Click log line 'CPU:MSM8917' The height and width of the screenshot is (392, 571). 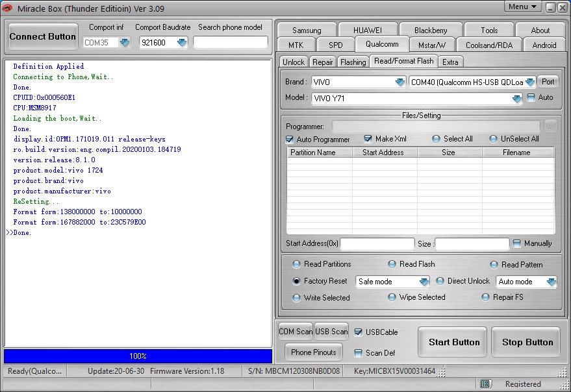click(x=34, y=108)
